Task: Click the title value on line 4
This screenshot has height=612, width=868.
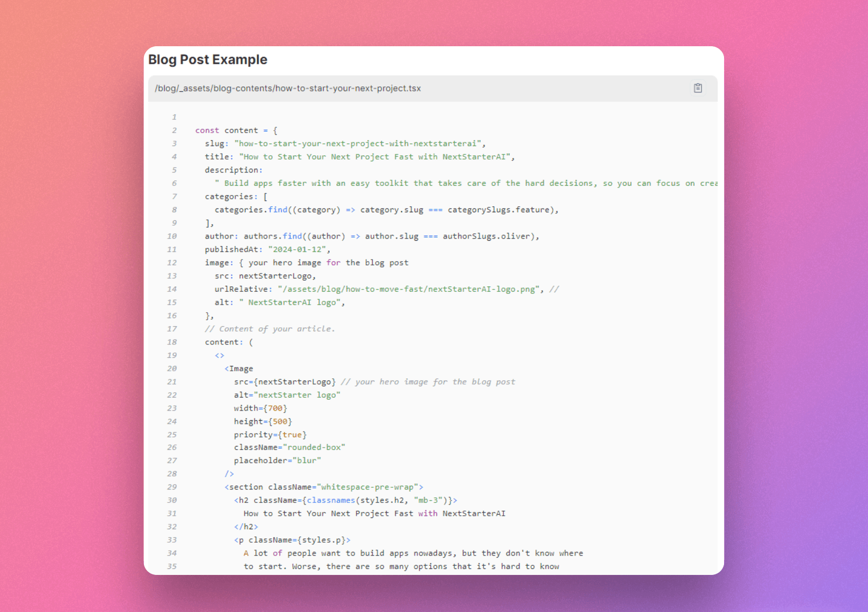Action: click(x=376, y=156)
